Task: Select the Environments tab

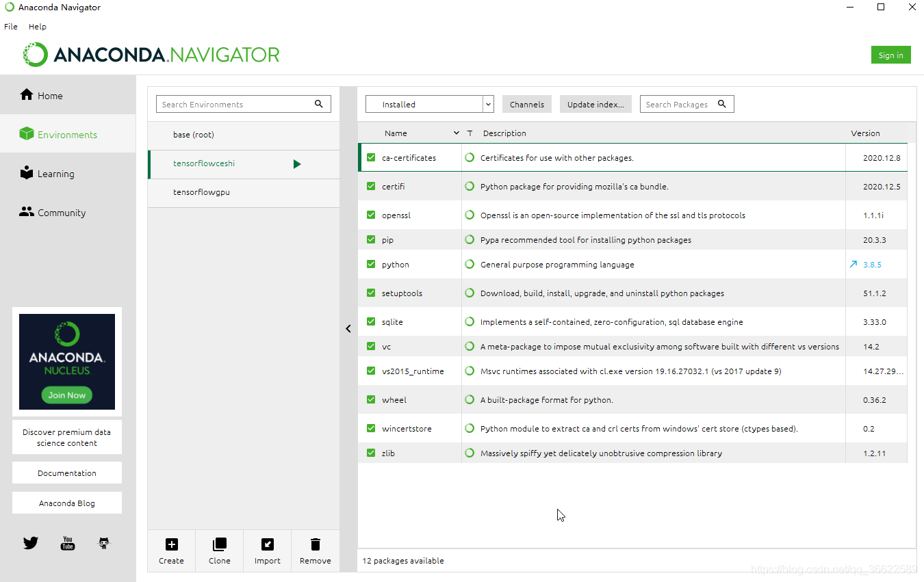Action: (68, 134)
